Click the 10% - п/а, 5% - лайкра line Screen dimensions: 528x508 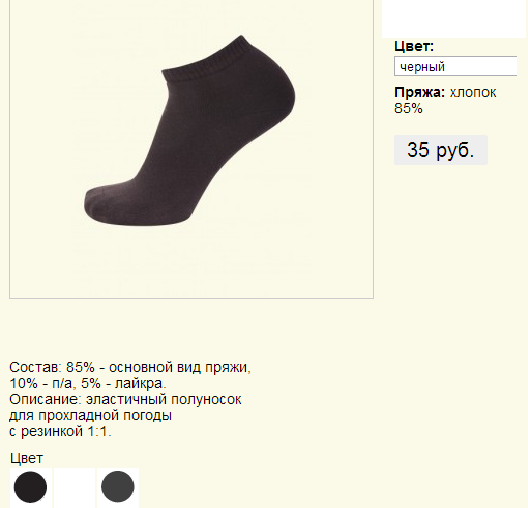(x=88, y=383)
